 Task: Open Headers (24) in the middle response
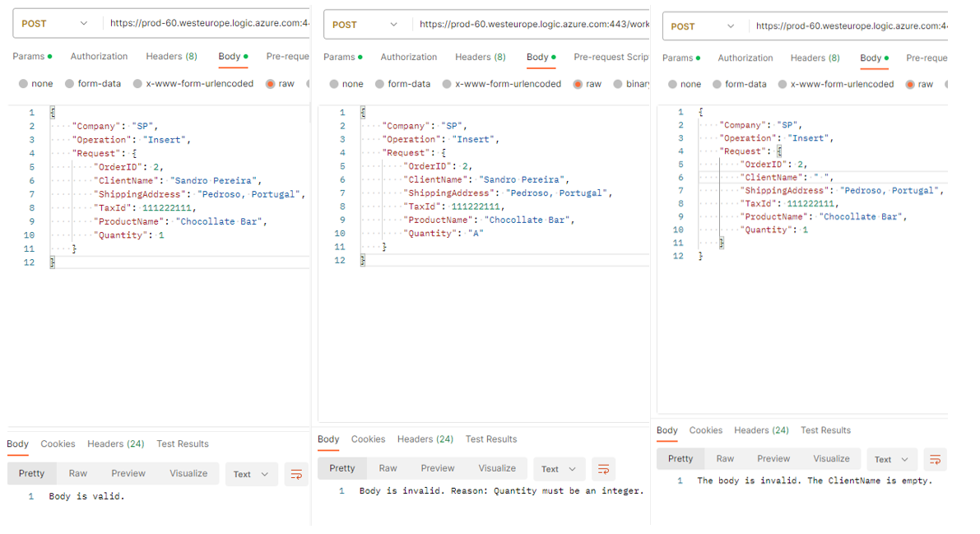click(x=425, y=439)
